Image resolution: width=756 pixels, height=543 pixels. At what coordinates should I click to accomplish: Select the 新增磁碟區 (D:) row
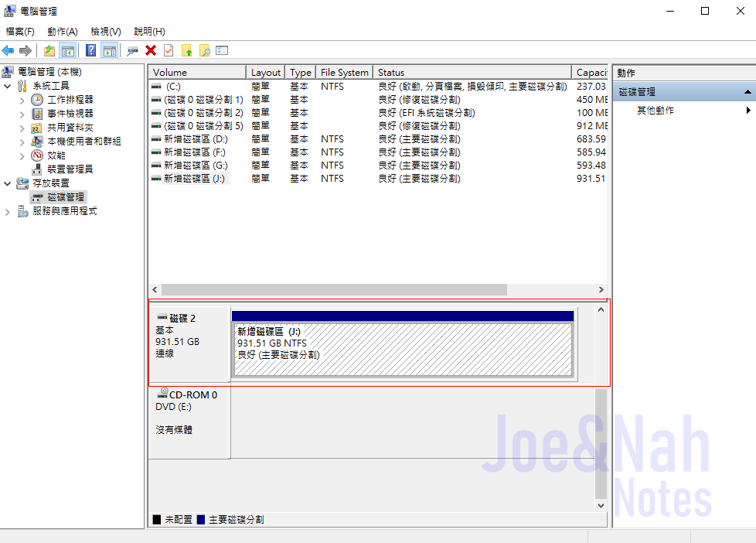point(379,139)
